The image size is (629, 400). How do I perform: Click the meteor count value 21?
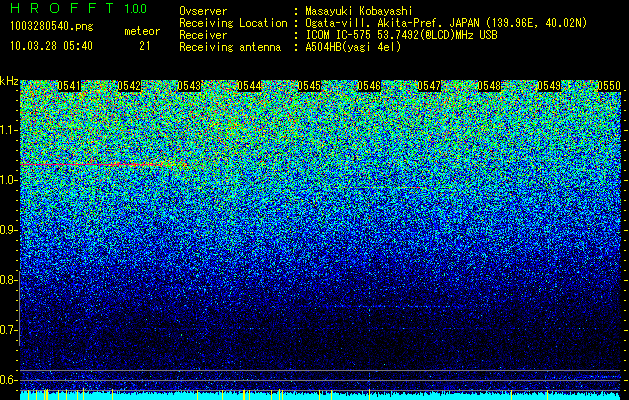[145, 46]
